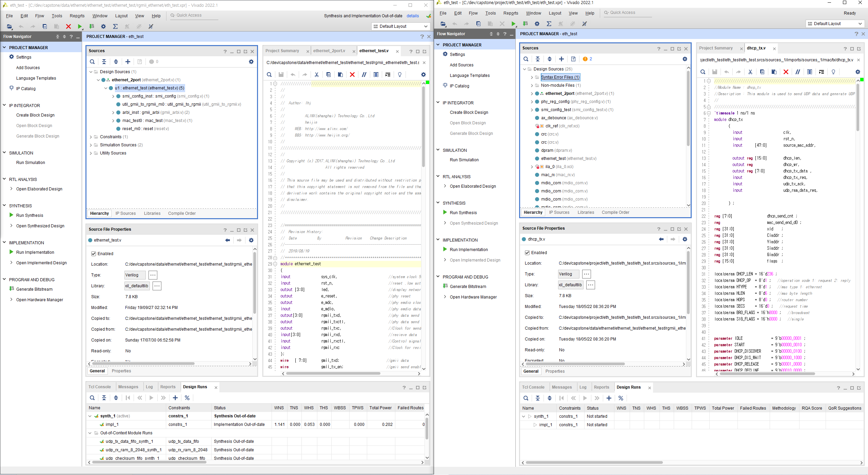Open Default Layout dropdown in right window

click(834, 24)
